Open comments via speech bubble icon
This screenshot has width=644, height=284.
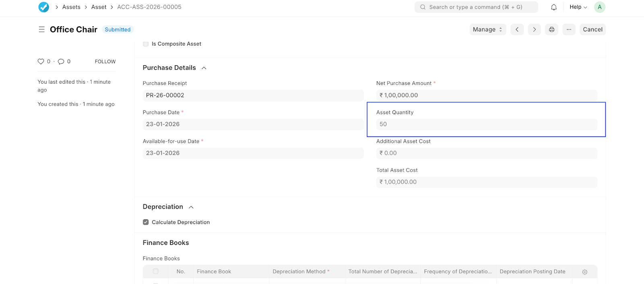pyautogui.click(x=61, y=61)
